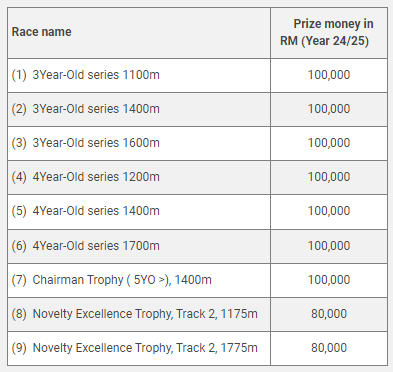Select Novelty Excellence Trophy 1175m row
Viewport: 393px width, 372px height.
pos(197,314)
